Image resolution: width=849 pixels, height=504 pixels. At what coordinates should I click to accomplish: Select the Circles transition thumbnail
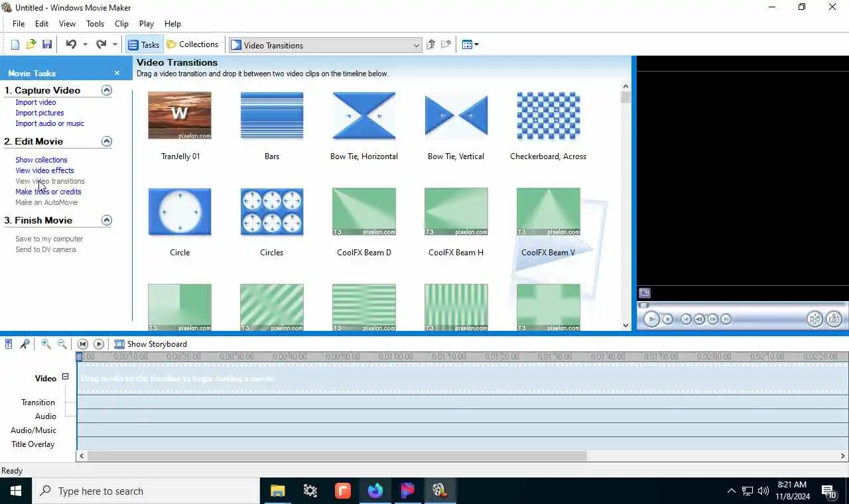coord(272,212)
